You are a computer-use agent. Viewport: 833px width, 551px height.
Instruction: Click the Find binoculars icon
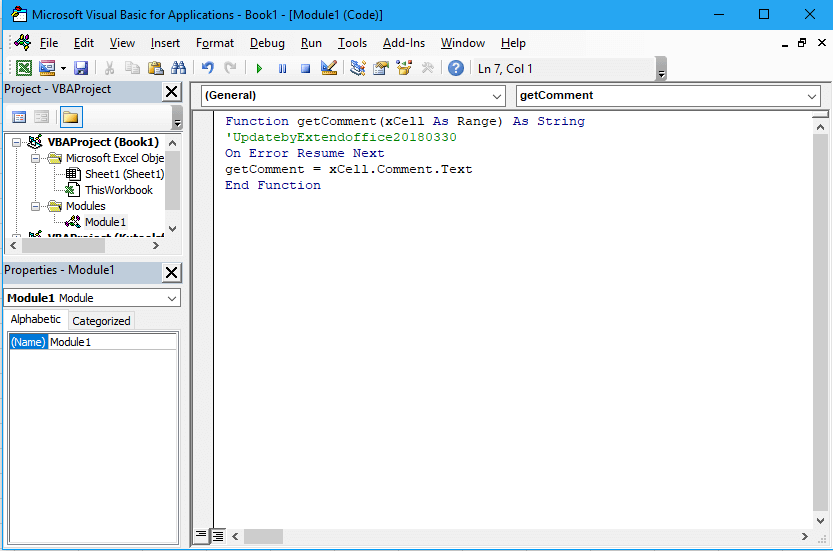178,68
